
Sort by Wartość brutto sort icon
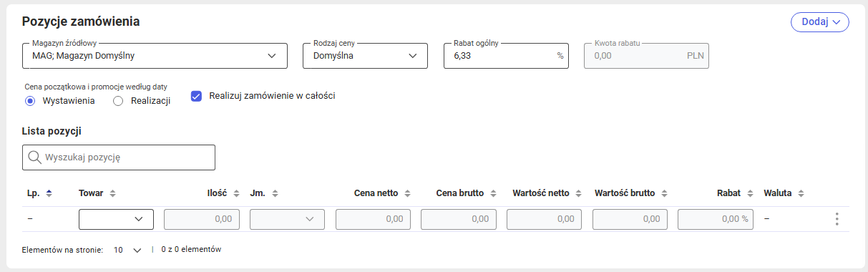click(x=665, y=193)
